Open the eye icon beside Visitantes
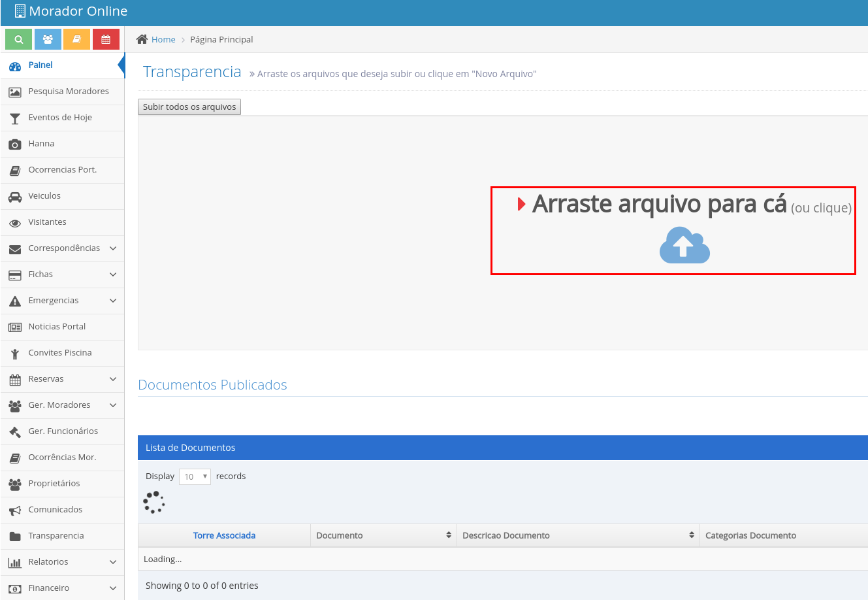Image resolution: width=868 pixels, height=600 pixels. [x=13, y=222]
